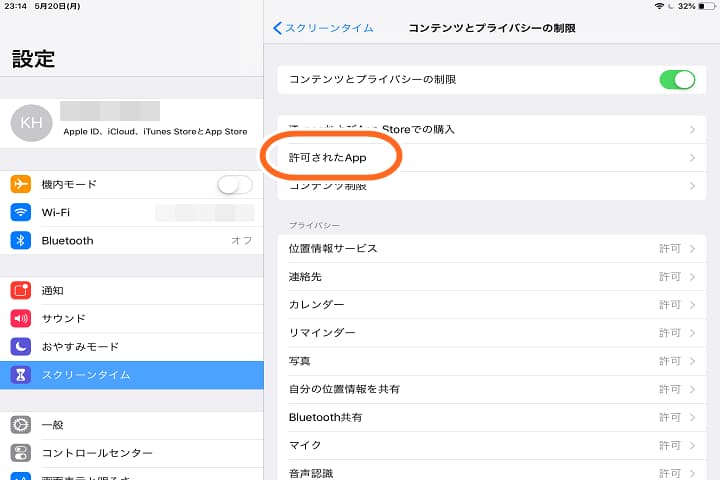The height and width of the screenshot is (480, 720).
Task: Open Bluetooth settings in sidebar
Action: click(132, 240)
